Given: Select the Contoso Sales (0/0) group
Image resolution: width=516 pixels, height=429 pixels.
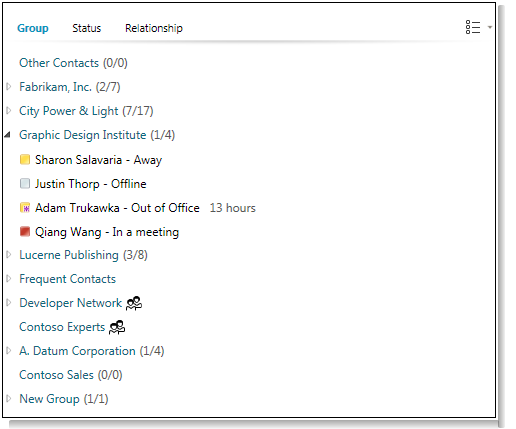Looking at the screenshot, I should pyautogui.click(x=71, y=375).
